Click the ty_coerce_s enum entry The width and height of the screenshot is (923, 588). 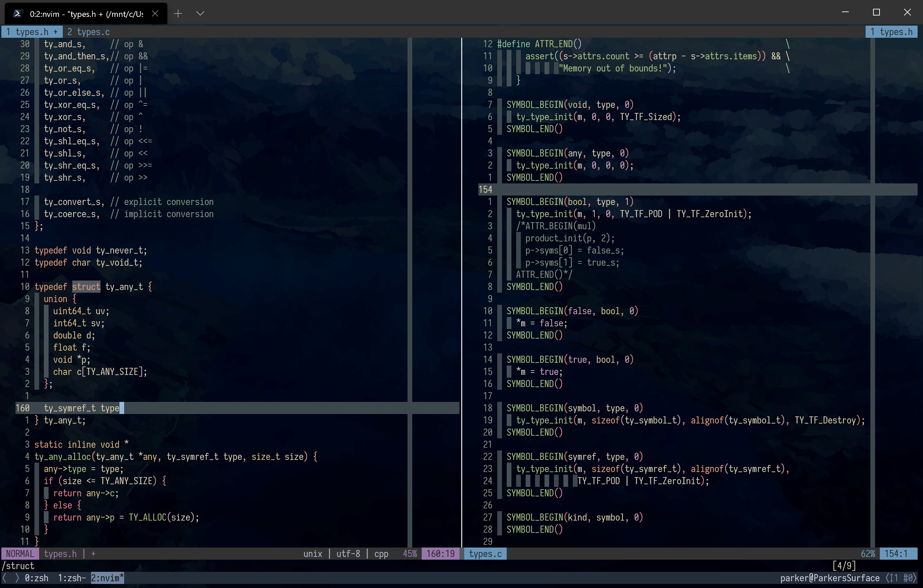tap(70, 214)
